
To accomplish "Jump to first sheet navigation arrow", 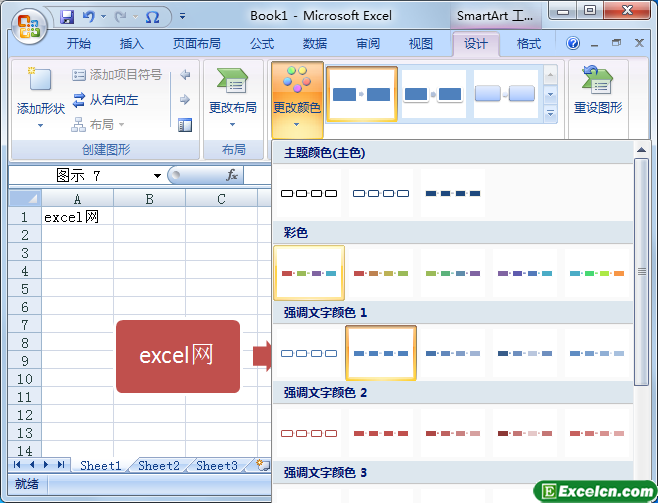I will 17,464.
